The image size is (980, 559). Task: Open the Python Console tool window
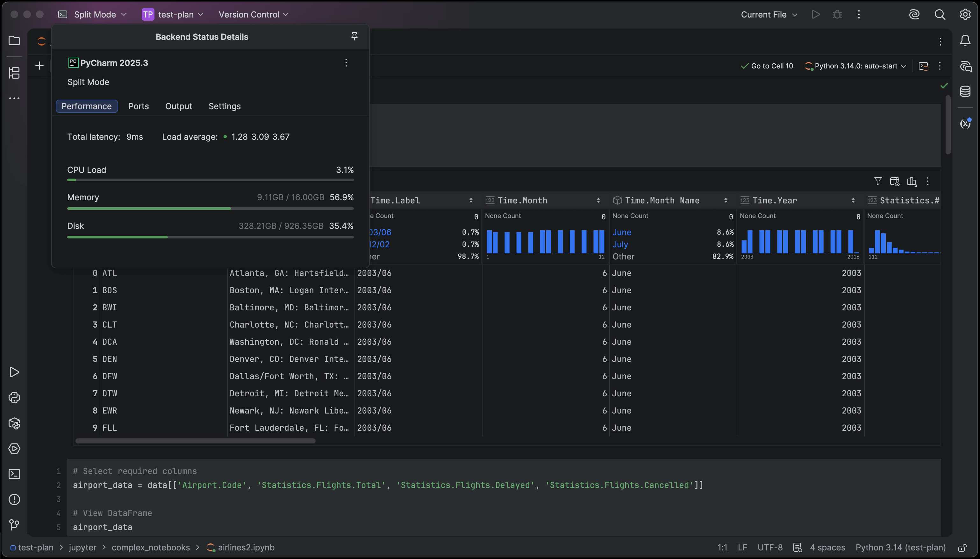(x=14, y=398)
